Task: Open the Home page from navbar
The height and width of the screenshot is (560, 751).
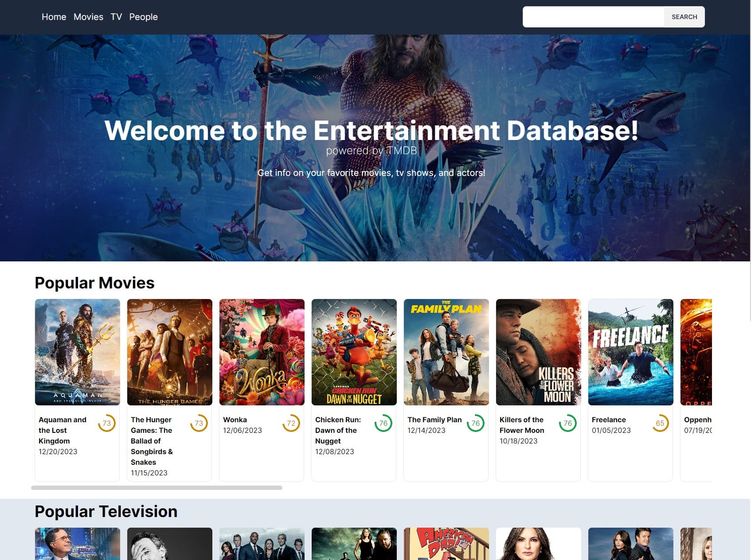Action: 54,17
